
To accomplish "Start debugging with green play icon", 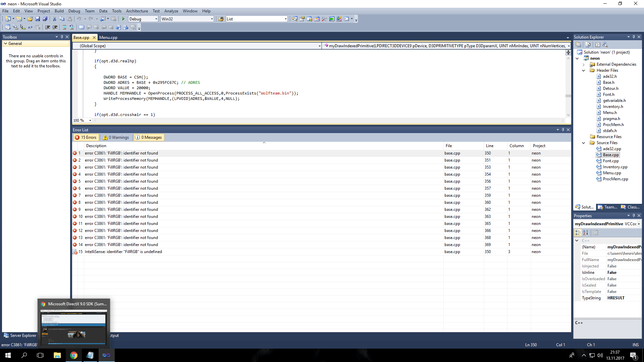I will [x=123, y=19].
